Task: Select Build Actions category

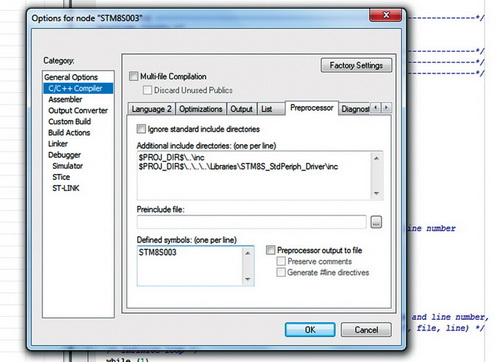Action: 69,133
